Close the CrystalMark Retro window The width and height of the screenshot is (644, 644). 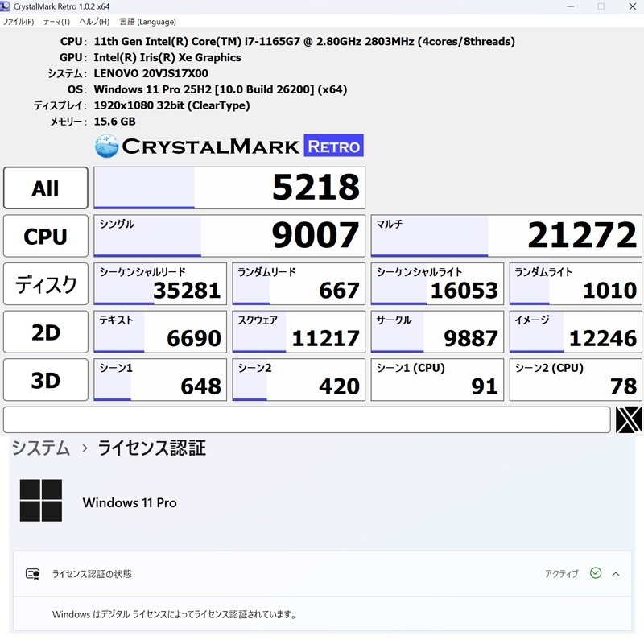coord(633,6)
